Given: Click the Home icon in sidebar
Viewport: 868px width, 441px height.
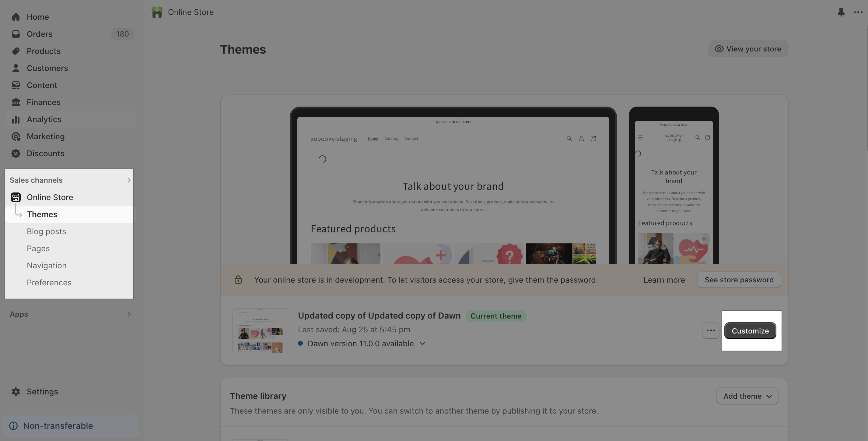Looking at the screenshot, I should point(16,17).
